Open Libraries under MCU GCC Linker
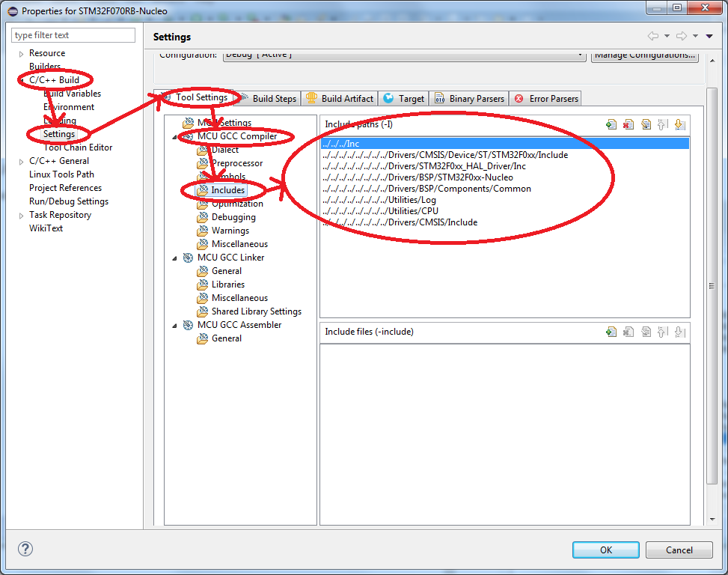Image resolution: width=728 pixels, height=575 pixels. [x=227, y=285]
